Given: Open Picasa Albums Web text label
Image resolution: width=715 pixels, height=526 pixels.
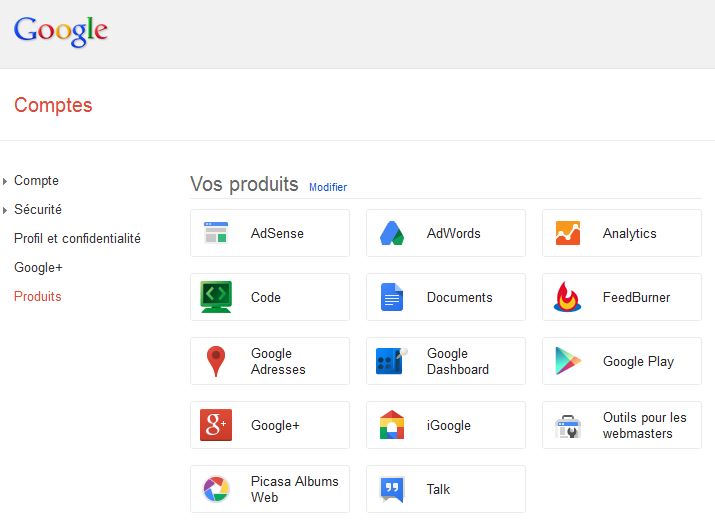Looking at the screenshot, I should [x=295, y=489].
